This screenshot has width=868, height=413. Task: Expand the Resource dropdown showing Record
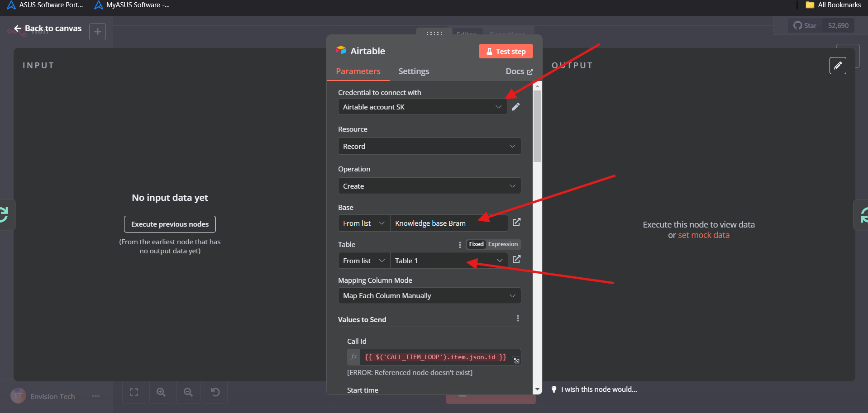pyautogui.click(x=429, y=147)
